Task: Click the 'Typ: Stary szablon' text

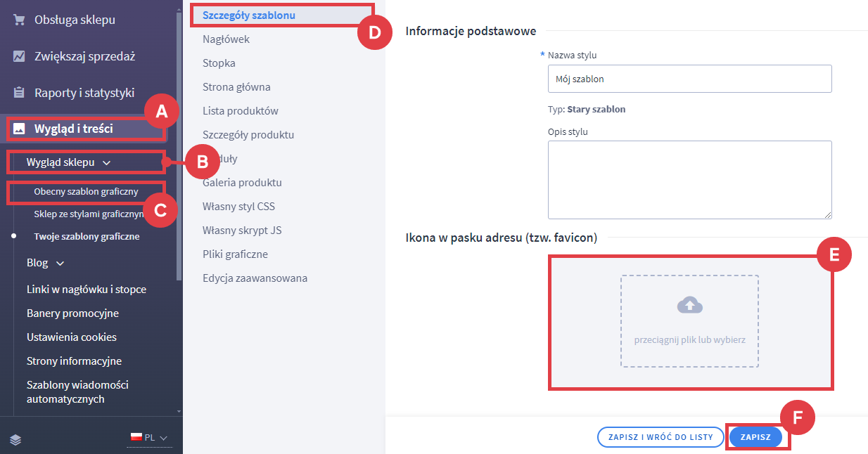Action: point(587,110)
